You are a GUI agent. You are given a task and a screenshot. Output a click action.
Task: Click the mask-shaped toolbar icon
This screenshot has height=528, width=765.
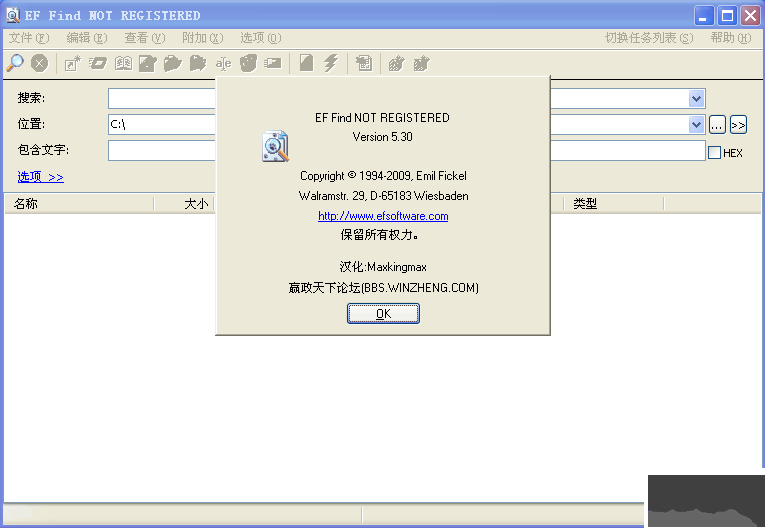pos(248,63)
